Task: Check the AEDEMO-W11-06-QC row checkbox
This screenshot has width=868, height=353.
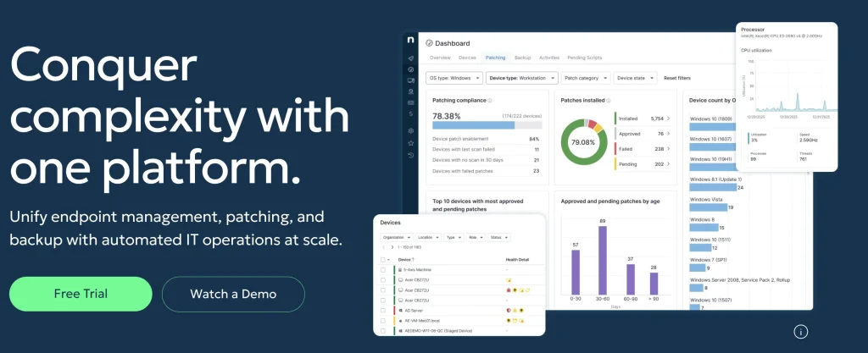Action: [x=382, y=330]
